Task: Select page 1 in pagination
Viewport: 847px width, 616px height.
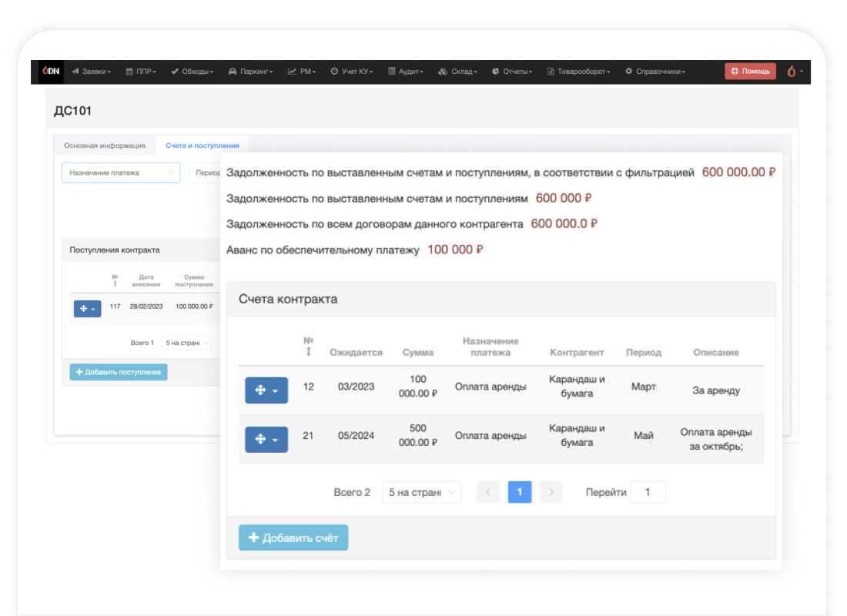Action: [520, 492]
